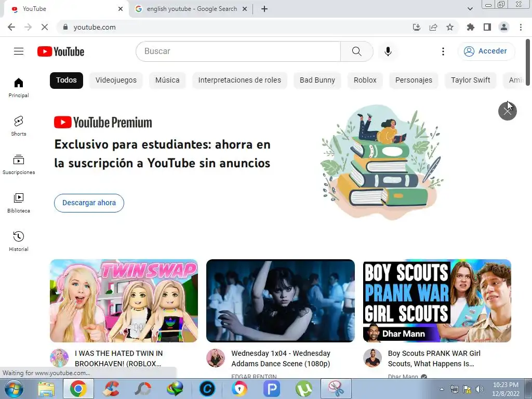This screenshot has height=399, width=532.
Task: Open File Explorer from taskbar
Action: [x=46, y=389]
